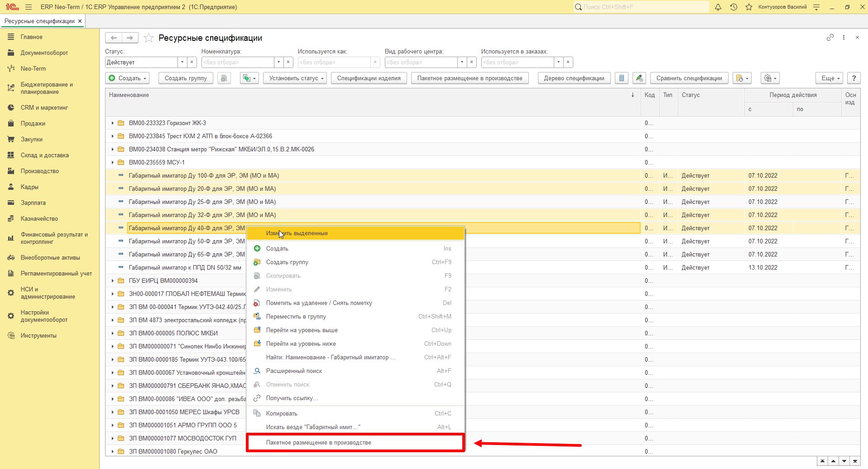Expand folder ВМ00-233323 Горизонт ЖК-3
This screenshot has height=469, width=868.
[x=113, y=123]
